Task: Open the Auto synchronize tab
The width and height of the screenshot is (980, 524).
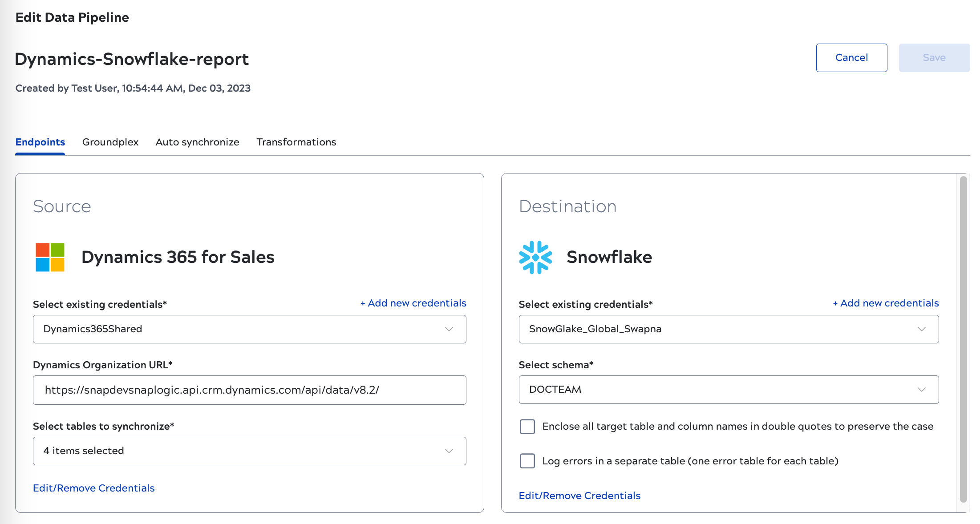Action: (x=197, y=142)
